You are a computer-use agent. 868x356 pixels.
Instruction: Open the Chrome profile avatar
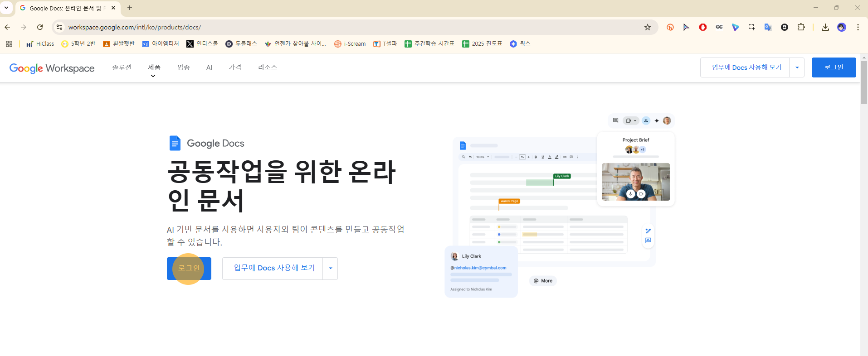click(842, 27)
